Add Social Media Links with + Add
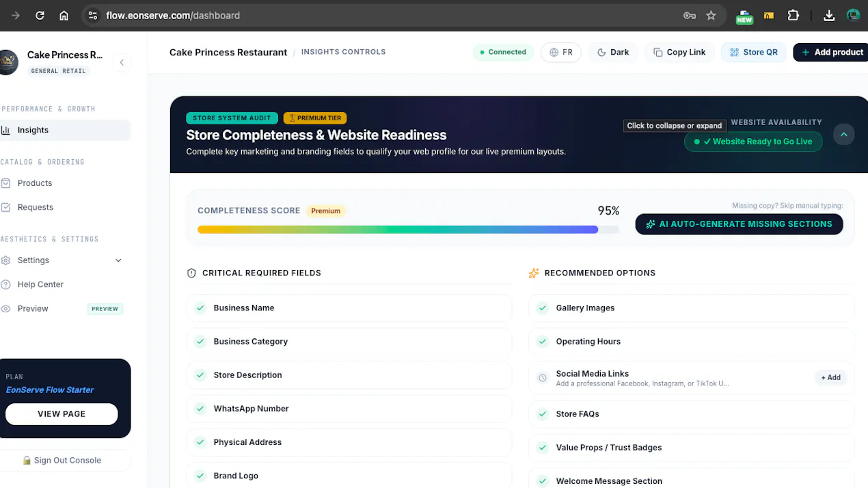The image size is (868, 488). click(x=831, y=378)
